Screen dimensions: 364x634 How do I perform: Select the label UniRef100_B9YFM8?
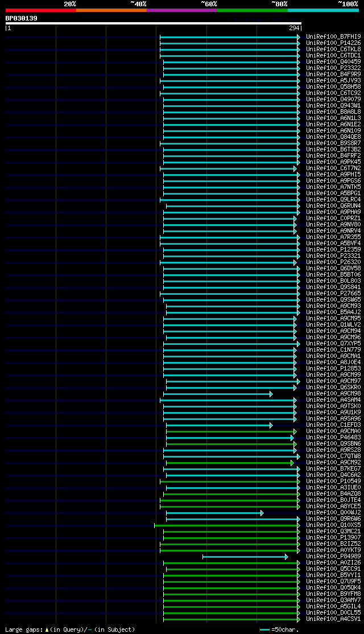[x=333, y=594]
